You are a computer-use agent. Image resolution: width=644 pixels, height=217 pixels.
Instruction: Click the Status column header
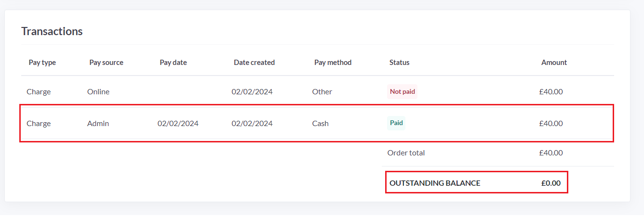pyautogui.click(x=400, y=63)
